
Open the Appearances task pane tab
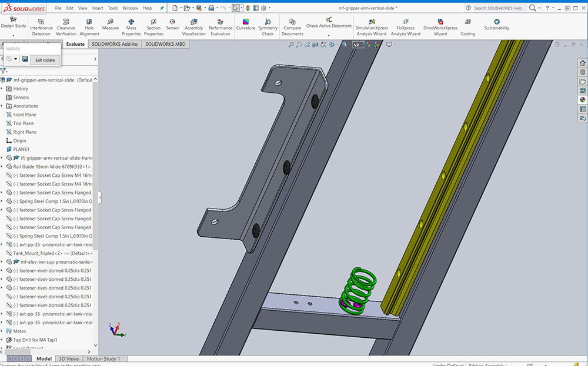point(583,100)
